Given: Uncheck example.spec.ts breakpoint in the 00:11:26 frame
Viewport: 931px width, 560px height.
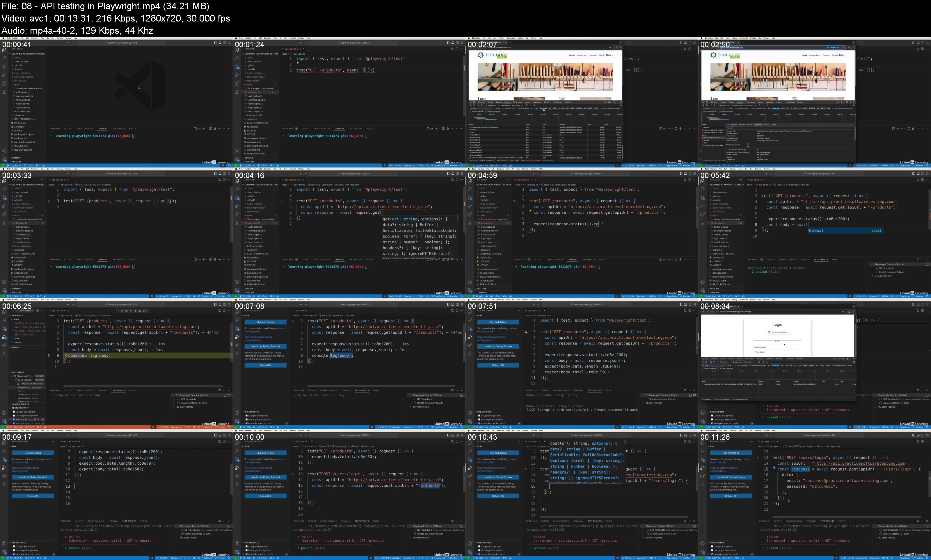Looking at the screenshot, I should click(x=712, y=554).
